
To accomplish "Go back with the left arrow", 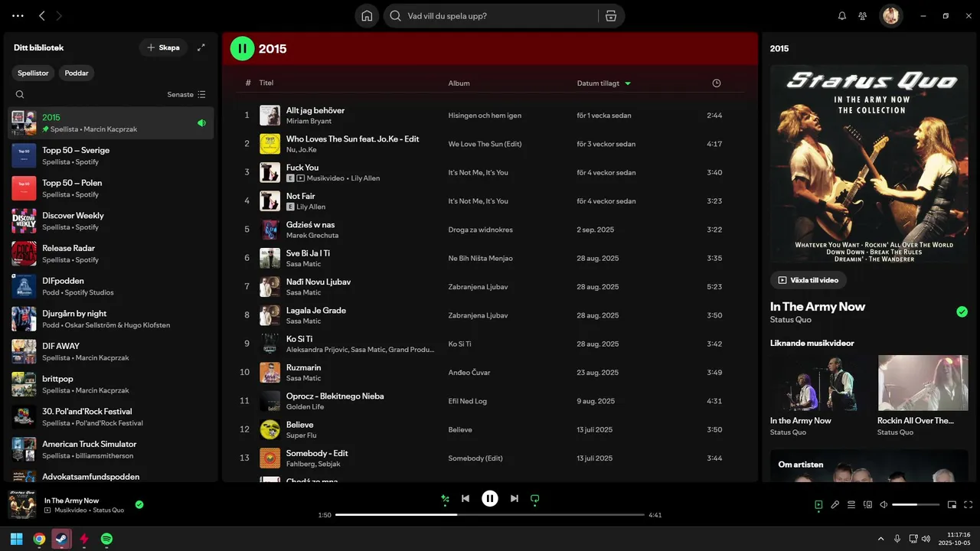I will [x=42, y=16].
